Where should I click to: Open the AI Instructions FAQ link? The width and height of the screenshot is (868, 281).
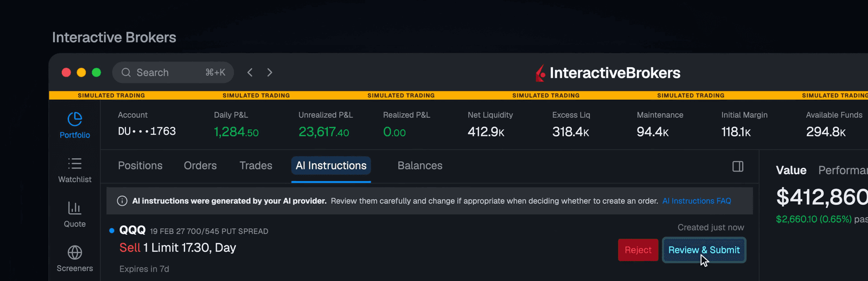697,201
